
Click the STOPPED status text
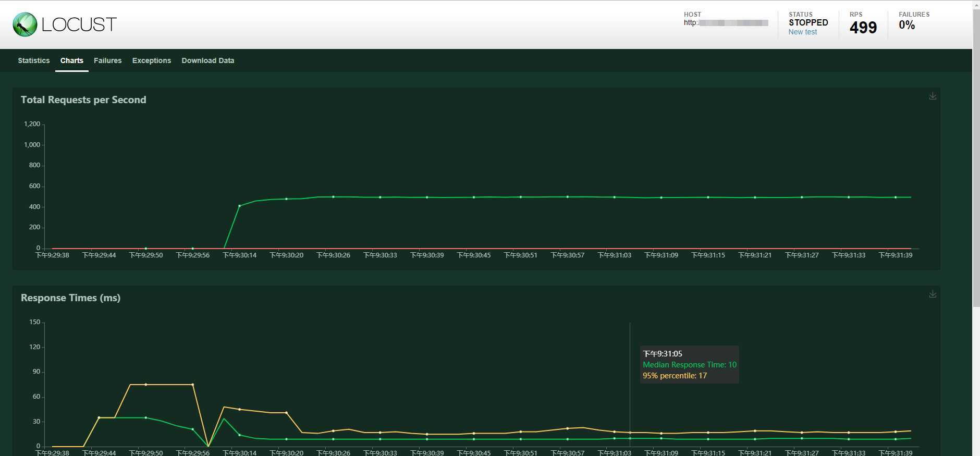[808, 22]
